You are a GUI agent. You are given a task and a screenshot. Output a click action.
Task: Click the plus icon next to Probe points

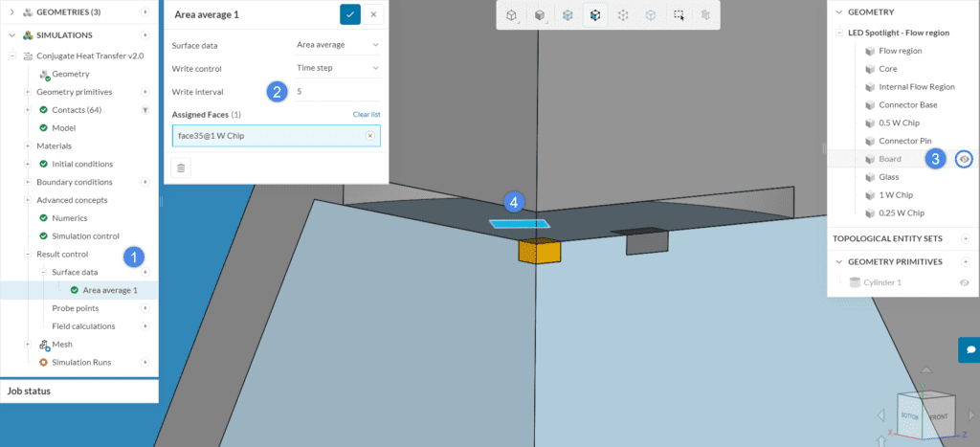(145, 308)
